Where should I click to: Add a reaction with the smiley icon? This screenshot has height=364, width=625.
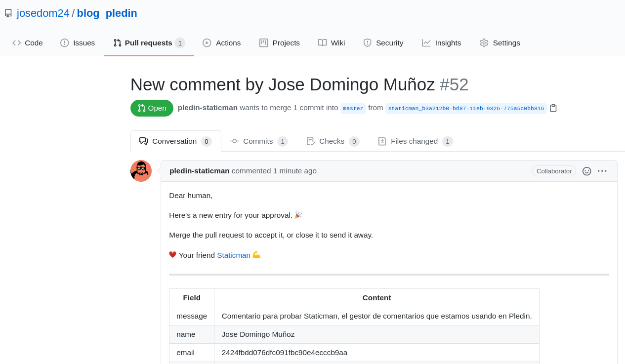coord(586,171)
